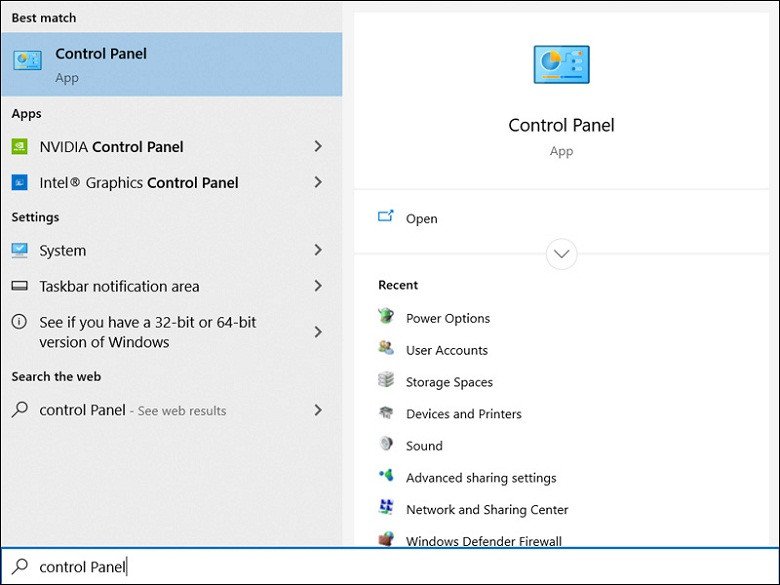Expand Intel Graphics Control Panel chevron arrow
780x585 pixels.
click(x=318, y=183)
